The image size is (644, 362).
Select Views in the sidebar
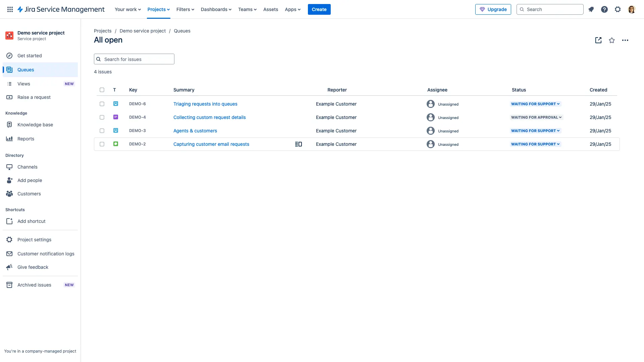click(40, 84)
